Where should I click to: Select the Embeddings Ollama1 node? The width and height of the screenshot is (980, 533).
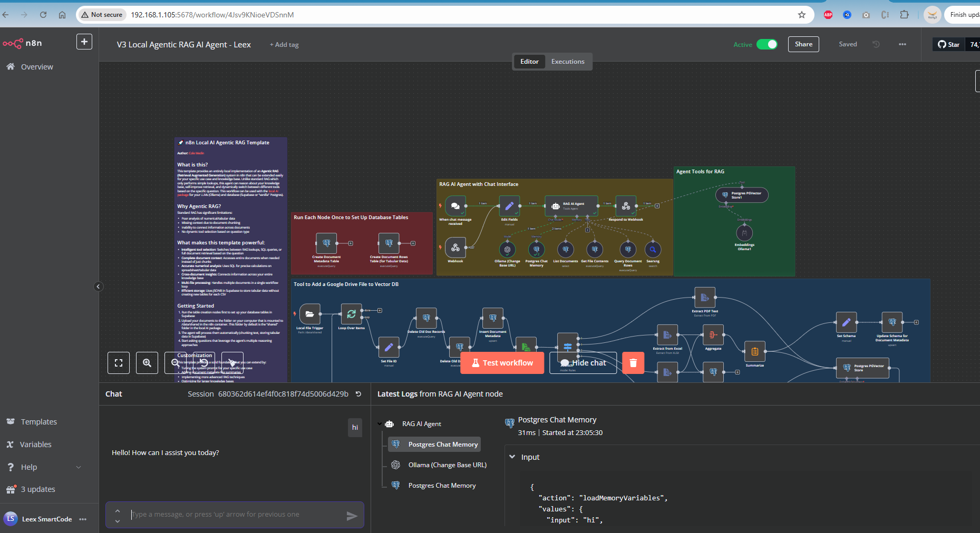(x=744, y=233)
